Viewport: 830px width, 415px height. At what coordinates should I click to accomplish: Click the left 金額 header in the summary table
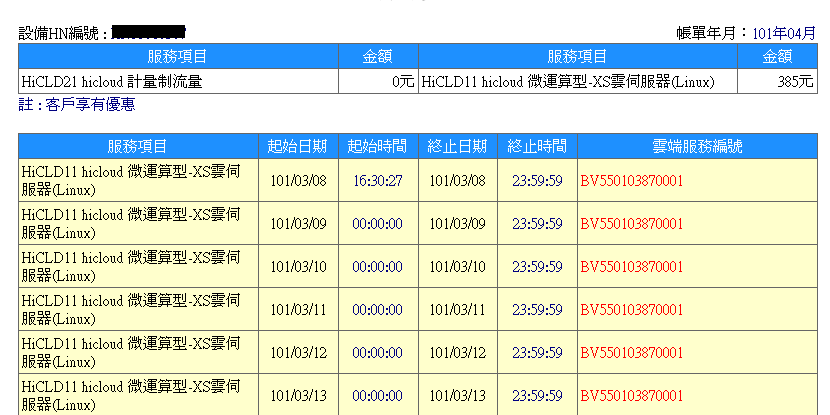pos(378,56)
